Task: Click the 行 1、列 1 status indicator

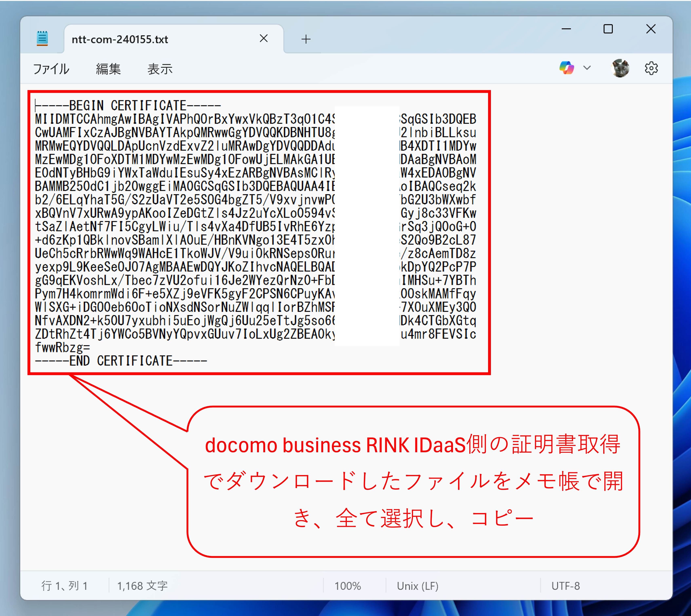Action: (65, 586)
